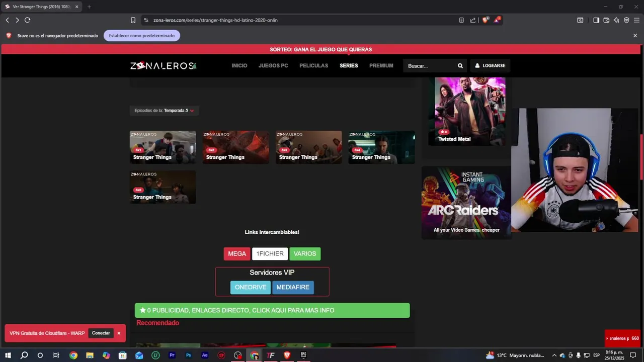Open the Twisted Metal poster card
This screenshot has width=644, height=362.
coord(470,111)
